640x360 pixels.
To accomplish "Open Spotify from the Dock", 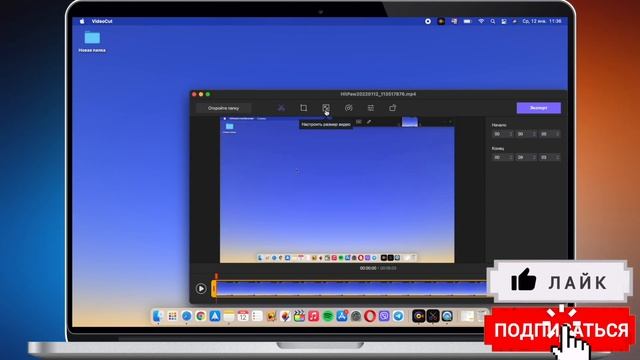I will (x=328, y=316).
